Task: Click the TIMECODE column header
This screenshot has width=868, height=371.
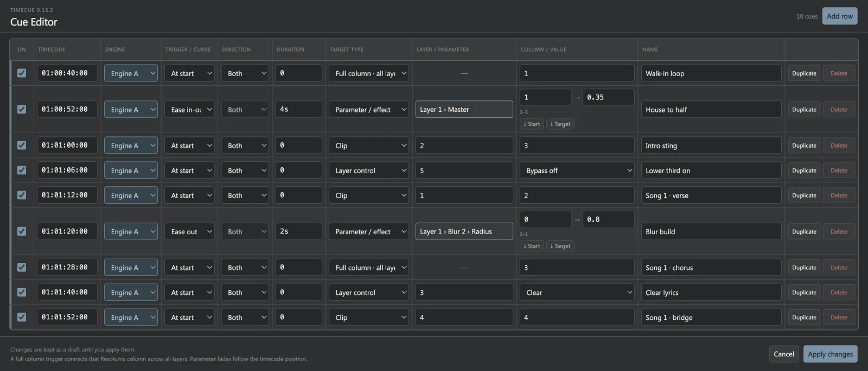Action: (52, 49)
